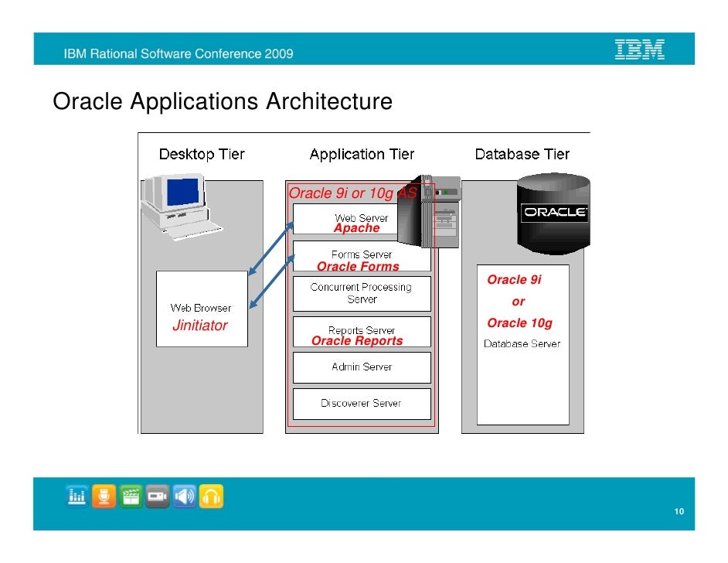The image size is (728, 563).
Task: Click the Concurrent Processing Server box
Action: [362, 294]
